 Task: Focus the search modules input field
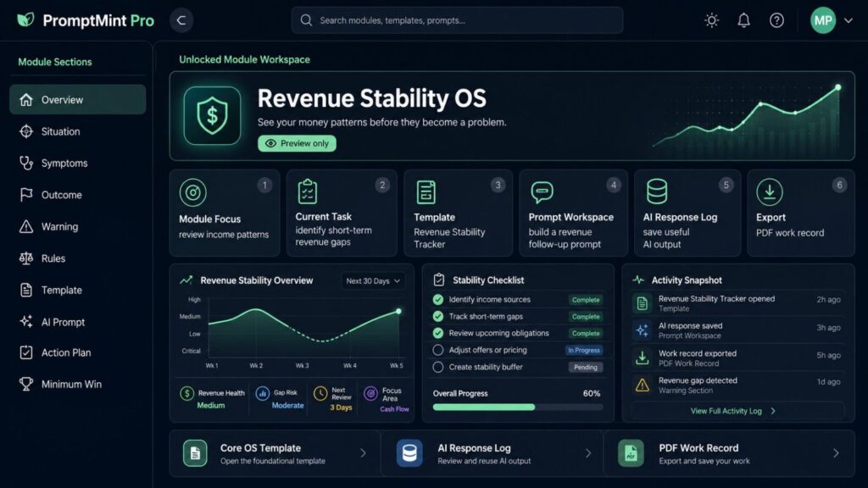coord(457,20)
